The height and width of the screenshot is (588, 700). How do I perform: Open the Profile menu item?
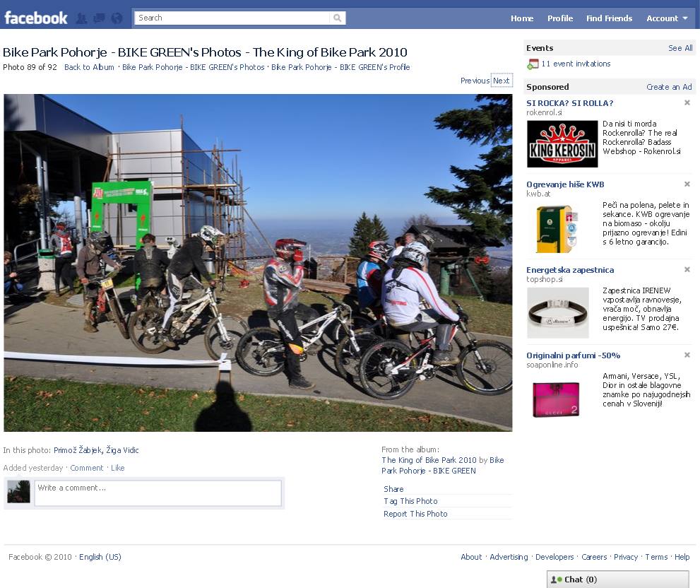coord(560,18)
